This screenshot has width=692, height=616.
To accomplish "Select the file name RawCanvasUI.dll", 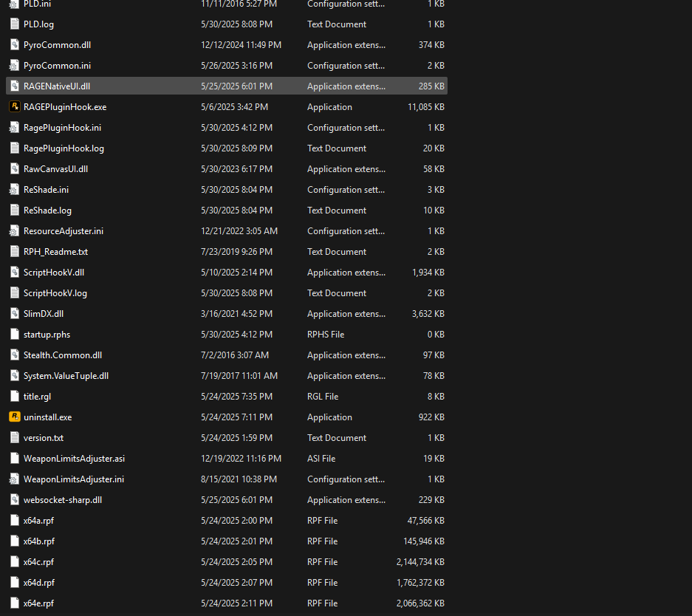I will (55, 169).
